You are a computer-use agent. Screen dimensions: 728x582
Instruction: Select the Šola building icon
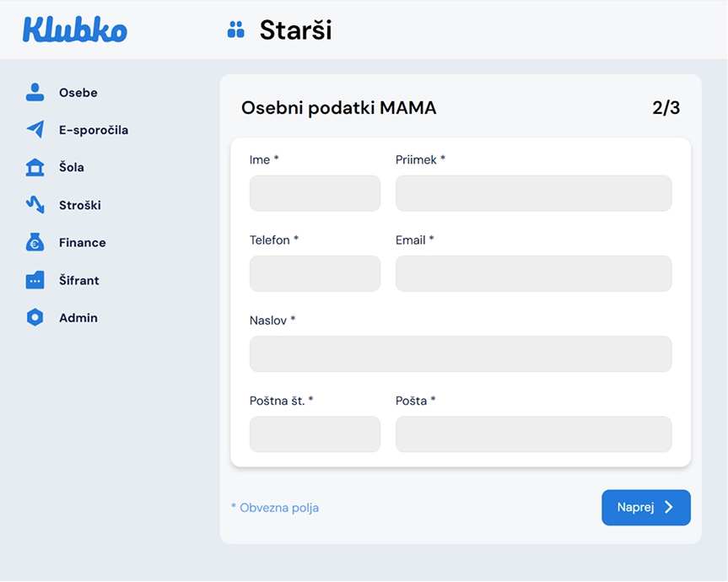point(35,167)
